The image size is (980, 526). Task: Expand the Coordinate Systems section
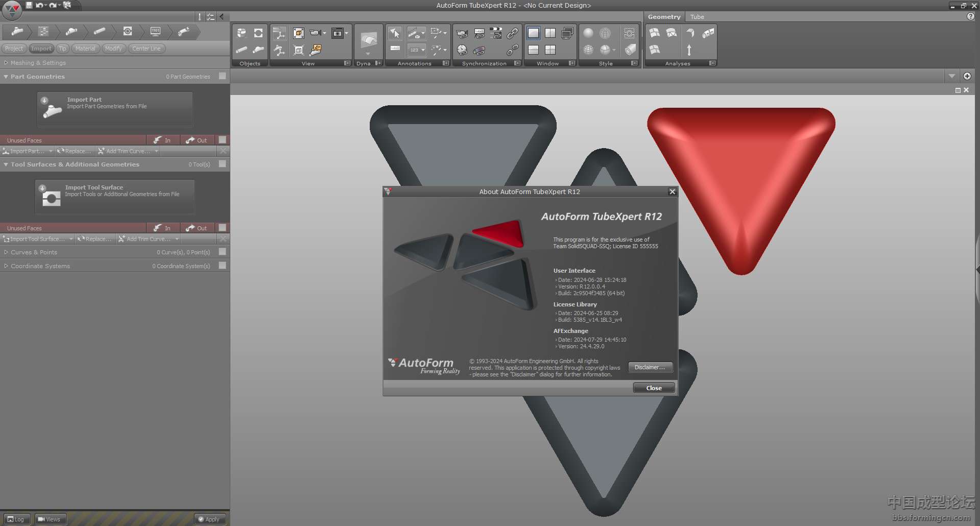click(x=6, y=266)
